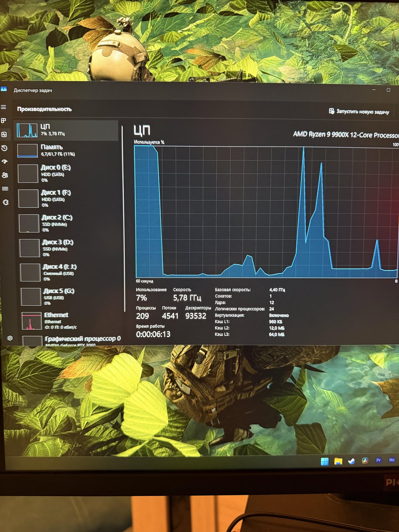Open Adobe Media Encoder from the taskbar
Viewport: 399px width, 532px height.
[x=392, y=460]
